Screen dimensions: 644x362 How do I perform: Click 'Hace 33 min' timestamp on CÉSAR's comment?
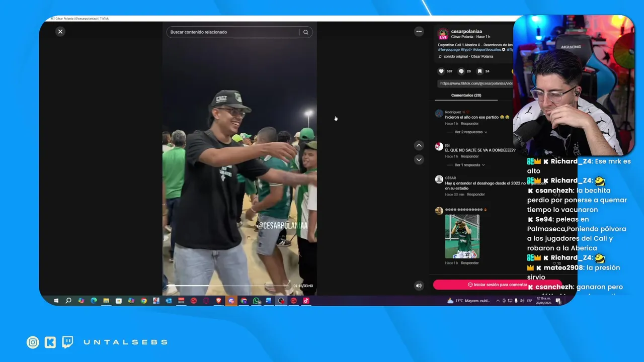454,195
